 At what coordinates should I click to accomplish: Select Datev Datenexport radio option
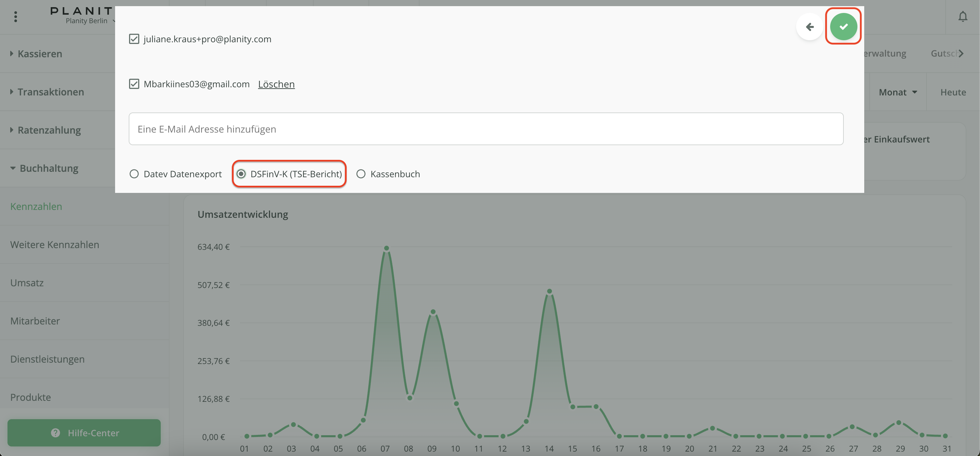click(x=134, y=174)
